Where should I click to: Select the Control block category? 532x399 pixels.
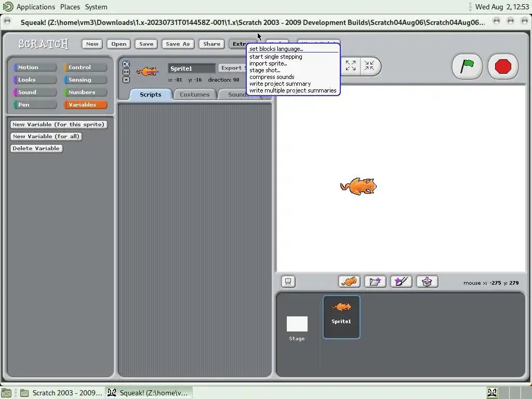(x=86, y=67)
